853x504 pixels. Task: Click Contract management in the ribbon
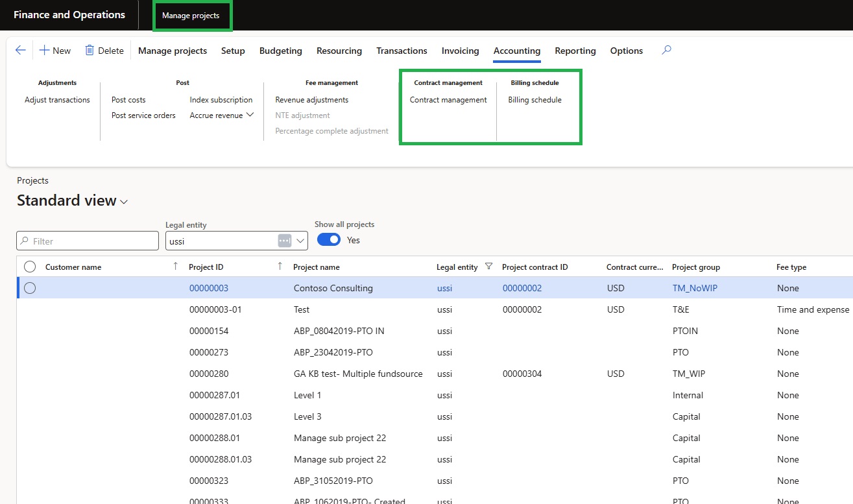pos(448,100)
